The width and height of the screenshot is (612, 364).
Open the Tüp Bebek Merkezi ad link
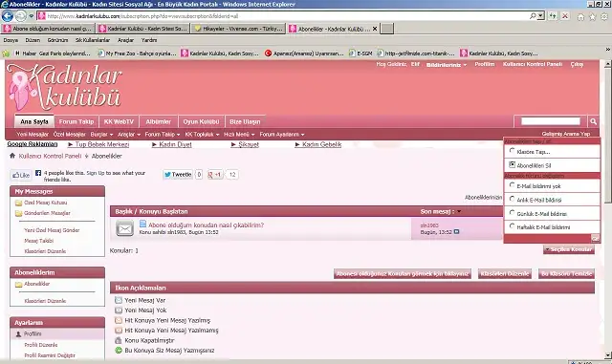coord(102,144)
